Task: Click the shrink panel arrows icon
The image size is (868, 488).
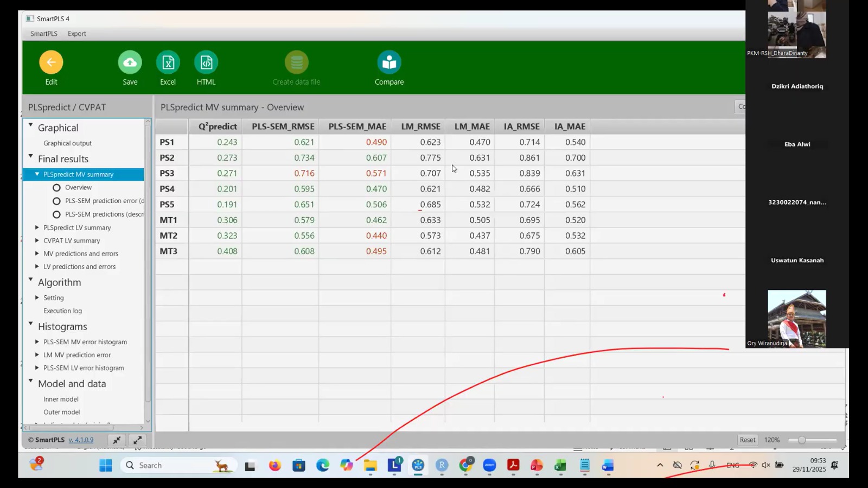Action: point(117,440)
